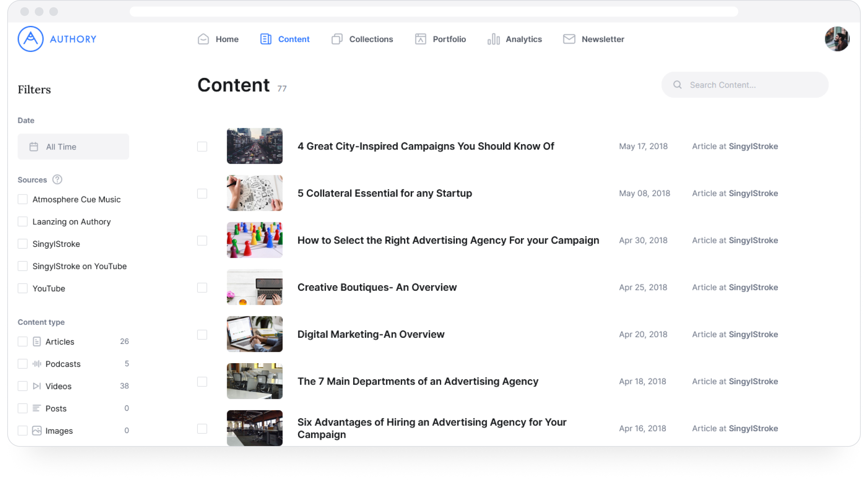Click the search magnifier icon
Image resolution: width=868 pixels, height=483 pixels.
677,85
